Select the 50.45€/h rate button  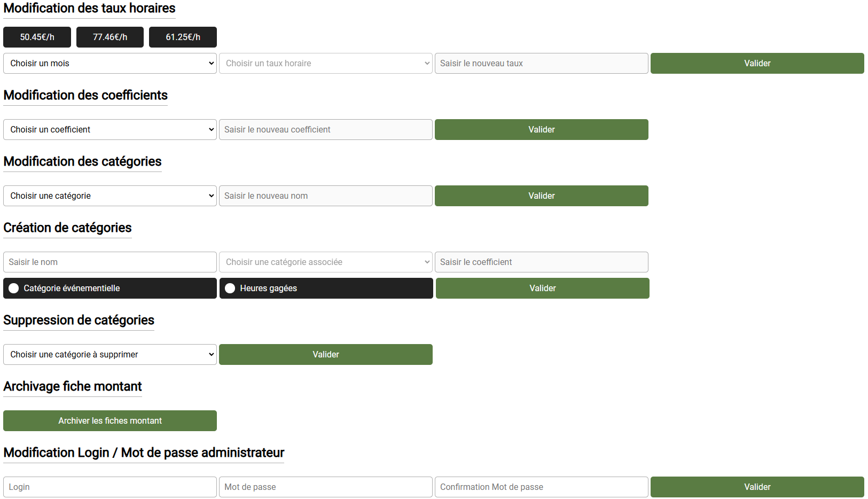(37, 37)
